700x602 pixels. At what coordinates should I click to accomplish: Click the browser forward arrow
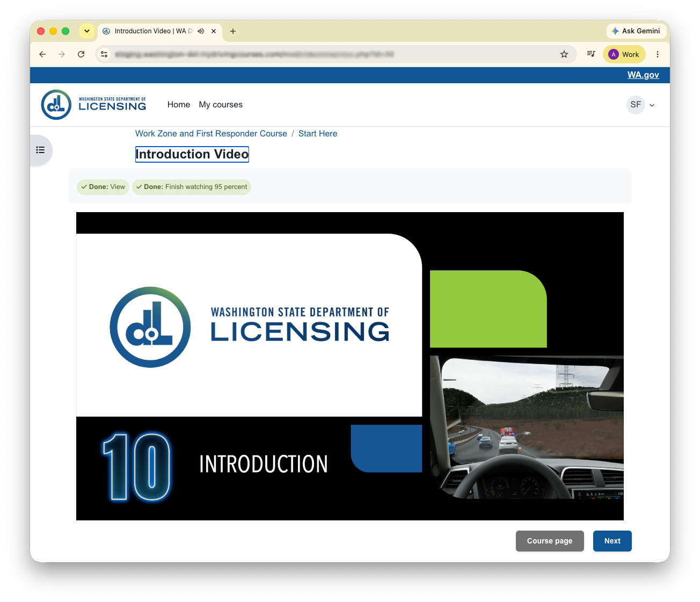62,54
